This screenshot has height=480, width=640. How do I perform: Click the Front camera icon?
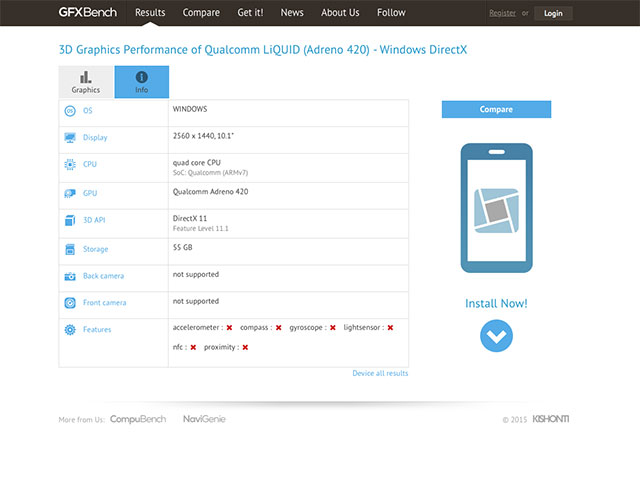[70, 303]
